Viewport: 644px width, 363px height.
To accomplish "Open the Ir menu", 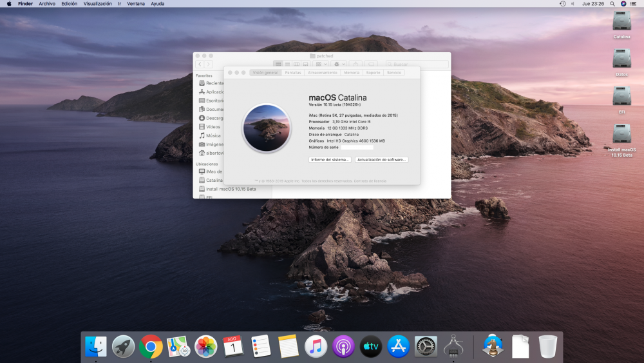I will coord(120,4).
